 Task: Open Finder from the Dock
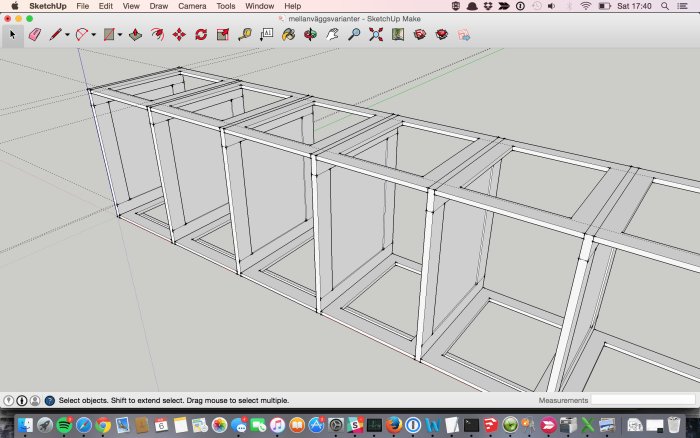(25, 425)
